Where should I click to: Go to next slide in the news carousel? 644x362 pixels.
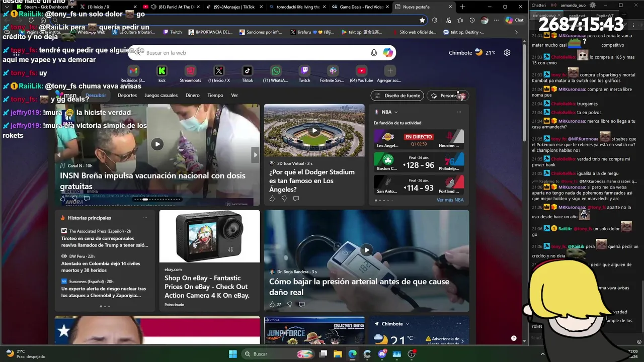(x=256, y=155)
